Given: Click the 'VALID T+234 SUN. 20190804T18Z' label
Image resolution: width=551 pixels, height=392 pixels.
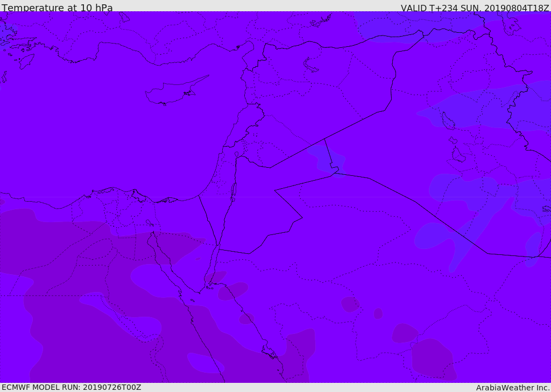Looking at the screenshot, I should click(475, 8).
